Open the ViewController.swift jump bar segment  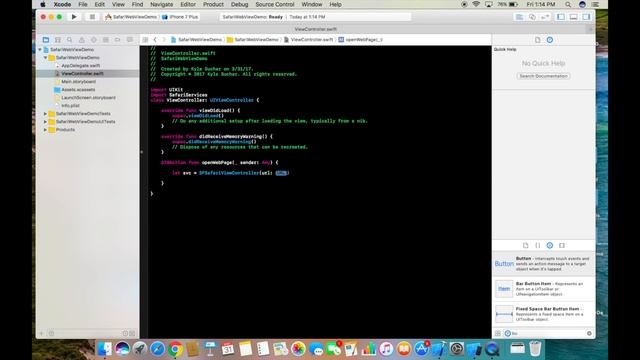(309, 40)
